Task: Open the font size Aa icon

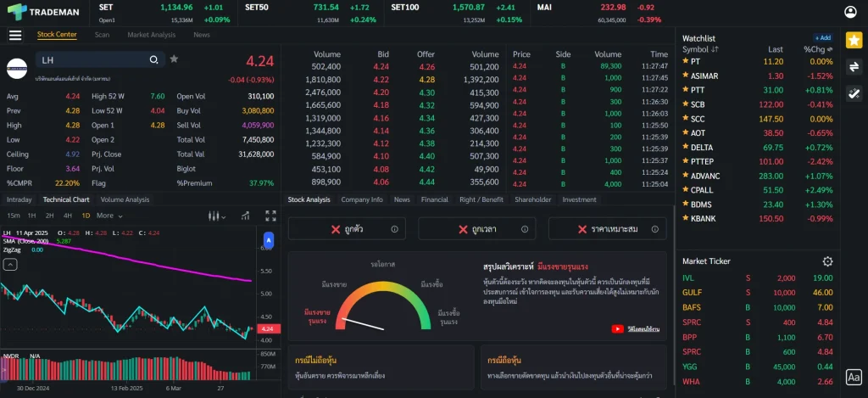Action: (854, 378)
